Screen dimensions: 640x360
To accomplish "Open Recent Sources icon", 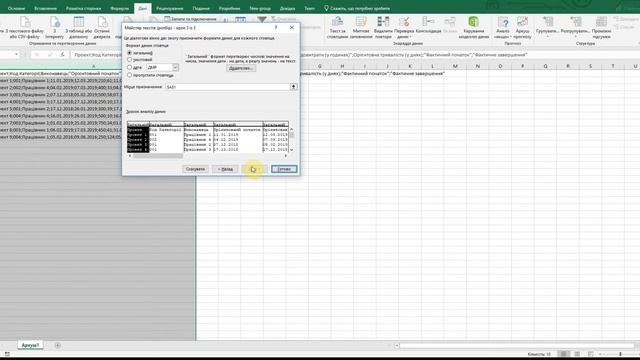I will 102,27.
